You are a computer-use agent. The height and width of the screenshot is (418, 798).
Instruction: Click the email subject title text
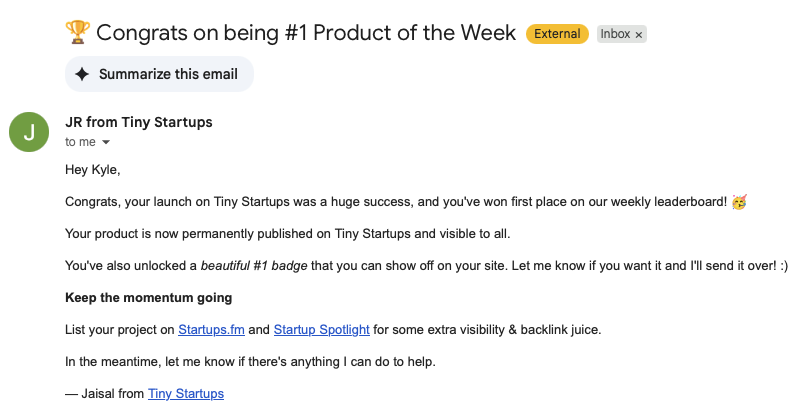306,33
